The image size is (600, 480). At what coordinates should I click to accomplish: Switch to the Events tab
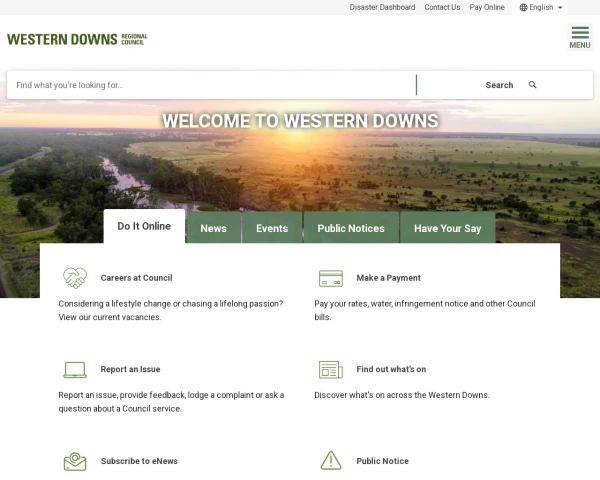(x=272, y=228)
